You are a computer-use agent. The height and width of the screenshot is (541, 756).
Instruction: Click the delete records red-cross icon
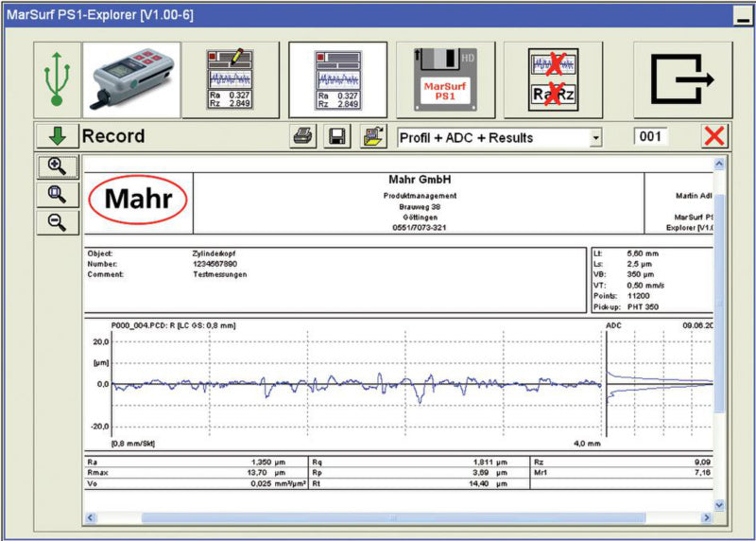552,78
